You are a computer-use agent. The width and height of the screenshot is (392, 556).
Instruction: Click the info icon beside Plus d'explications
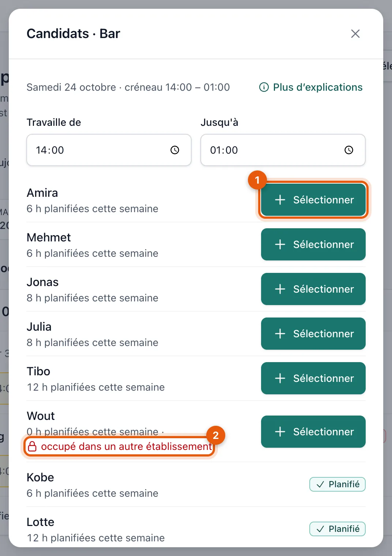coord(264,87)
